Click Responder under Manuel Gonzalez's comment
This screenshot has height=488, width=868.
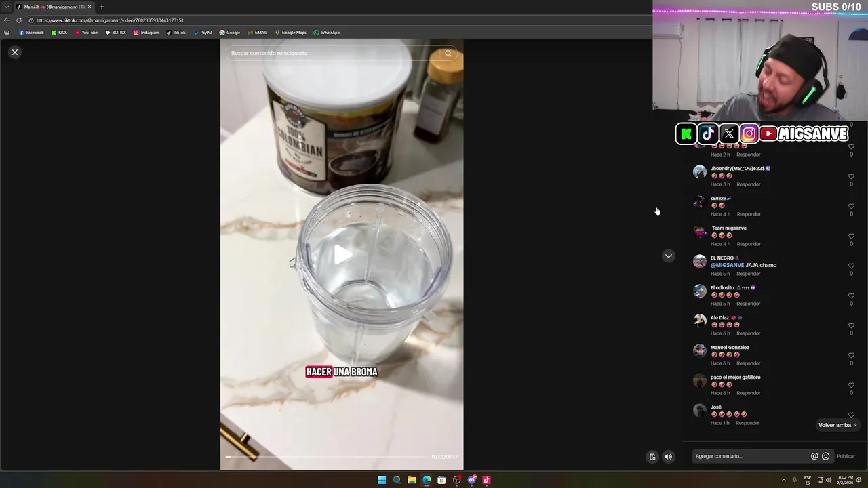749,363
